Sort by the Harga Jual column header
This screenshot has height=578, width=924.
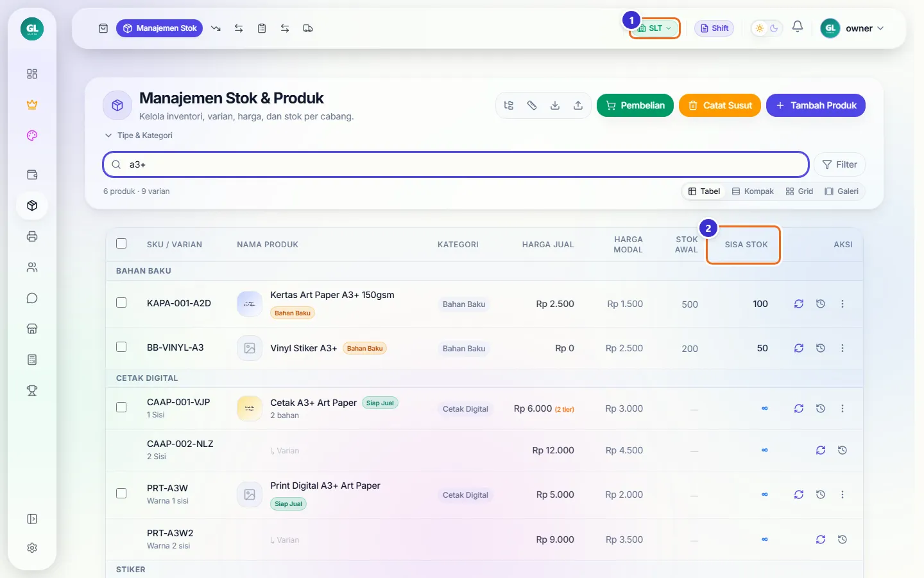(548, 245)
